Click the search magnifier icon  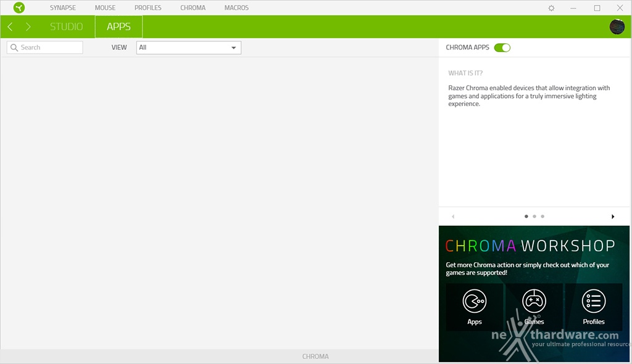tap(14, 48)
